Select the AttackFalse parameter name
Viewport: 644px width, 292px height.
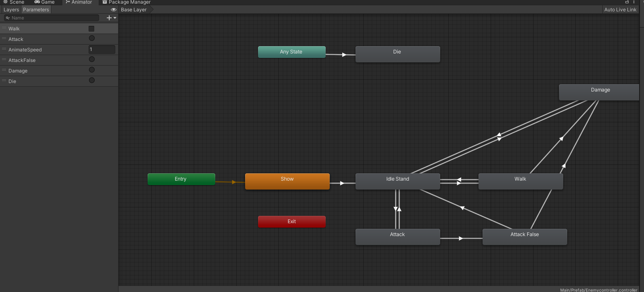coord(22,60)
